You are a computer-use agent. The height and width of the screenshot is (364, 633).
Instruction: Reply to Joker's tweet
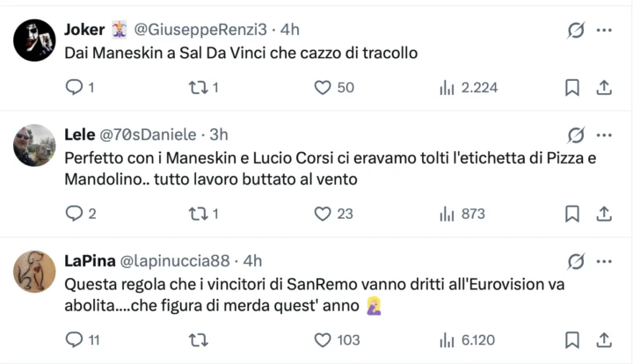tap(74, 87)
